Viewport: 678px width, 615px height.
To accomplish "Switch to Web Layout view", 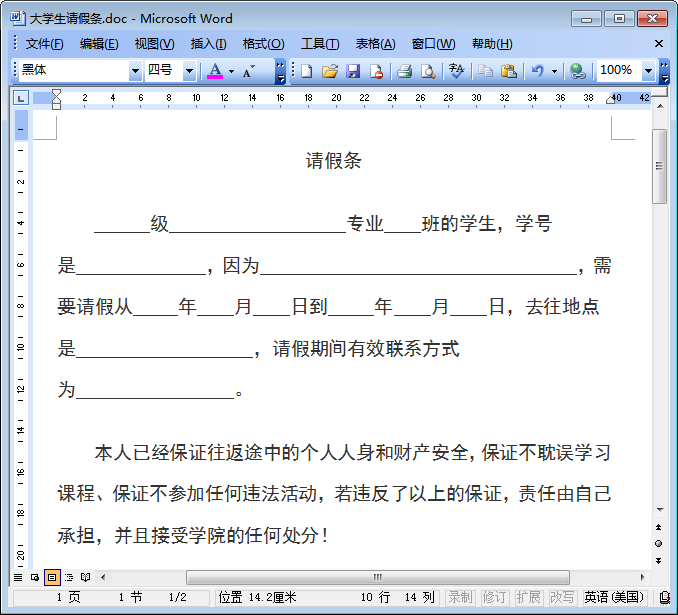I will (35, 577).
